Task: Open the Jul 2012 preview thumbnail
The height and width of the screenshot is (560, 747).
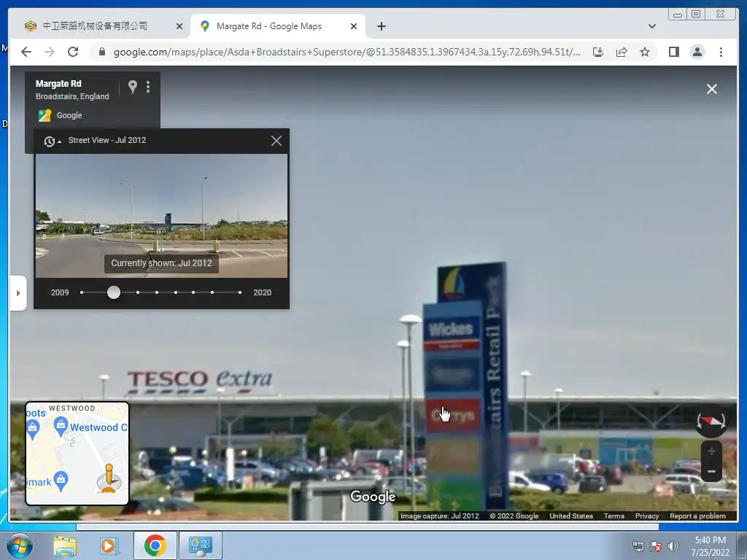Action: coord(161,215)
